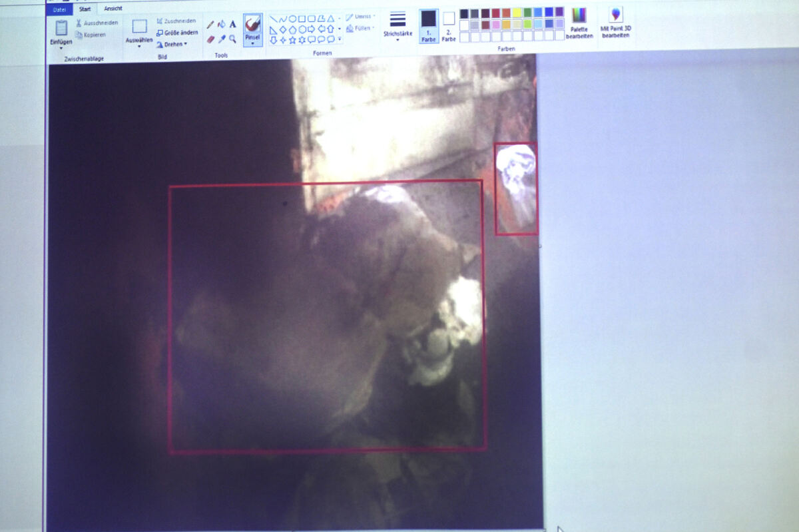
Task: Switch to the Ansicht tab
Action: [x=113, y=9]
